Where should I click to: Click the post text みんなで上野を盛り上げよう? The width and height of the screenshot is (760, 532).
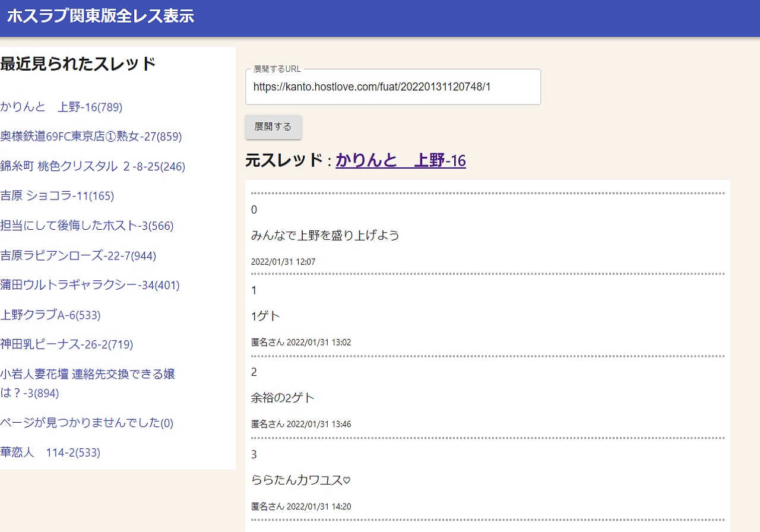point(325,236)
